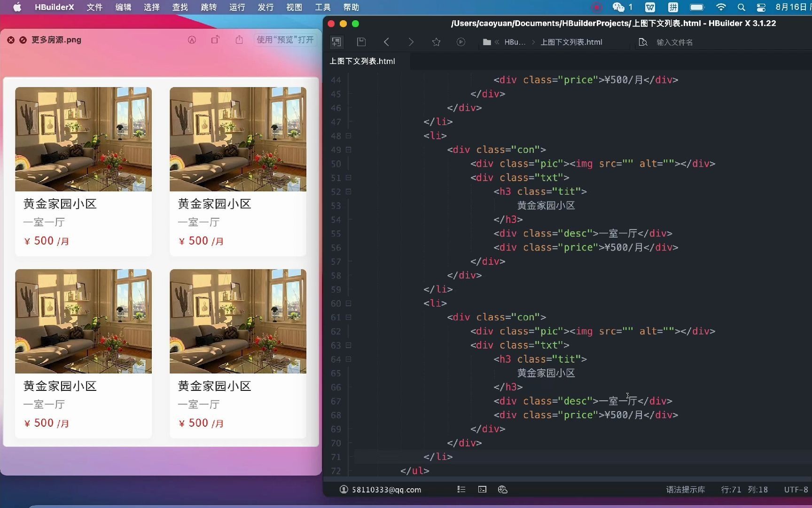Viewport: 812px width, 508px height.
Task: Open the 帮助 menu
Action: [x=351, y=7]
